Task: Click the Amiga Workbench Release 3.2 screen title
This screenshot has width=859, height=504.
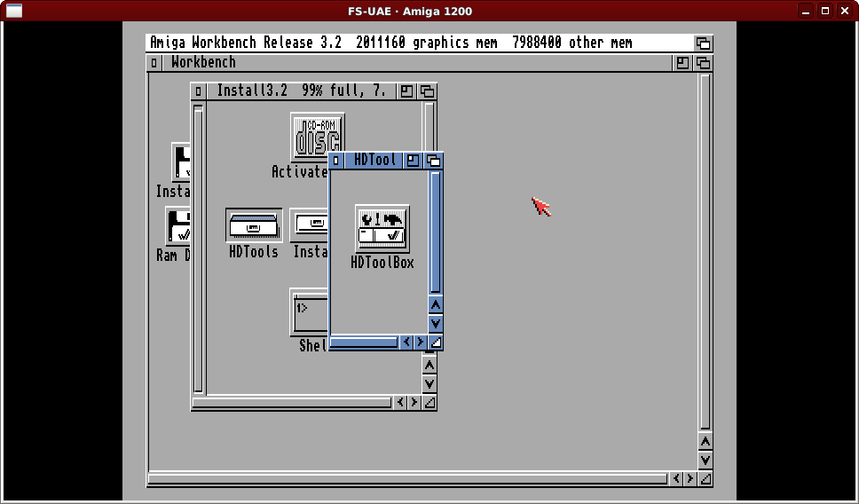Action: pyautogui.click(x=246, y=43)
